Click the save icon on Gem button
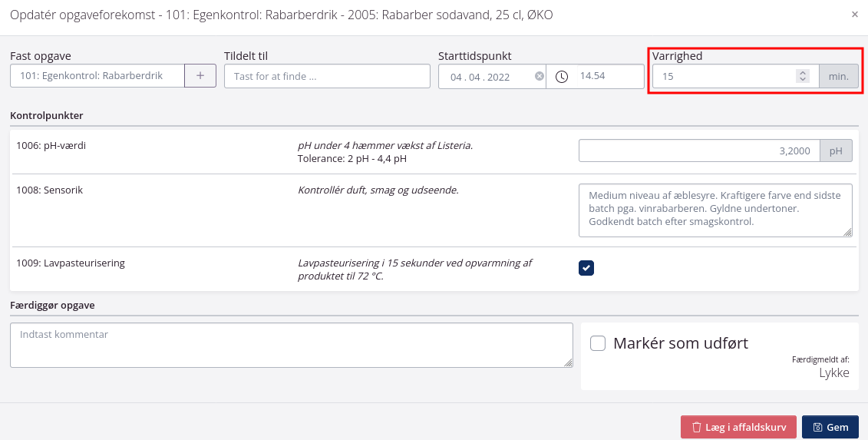 tap(817, 427)
